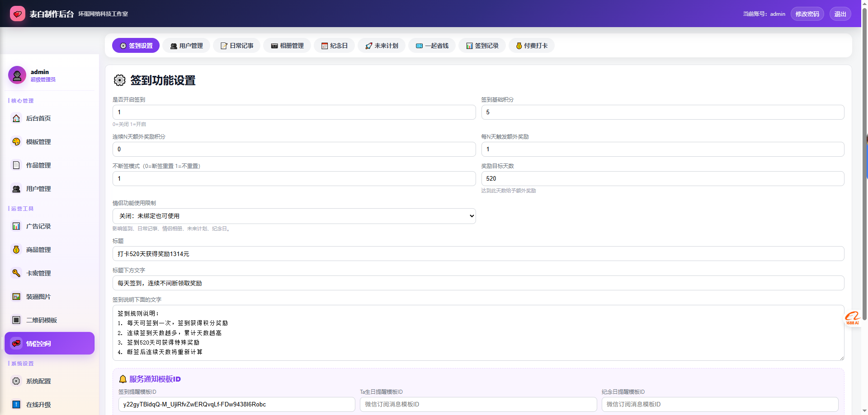Open 广告记录 from sidebar

pyautogui.click(x=50, y=226)
